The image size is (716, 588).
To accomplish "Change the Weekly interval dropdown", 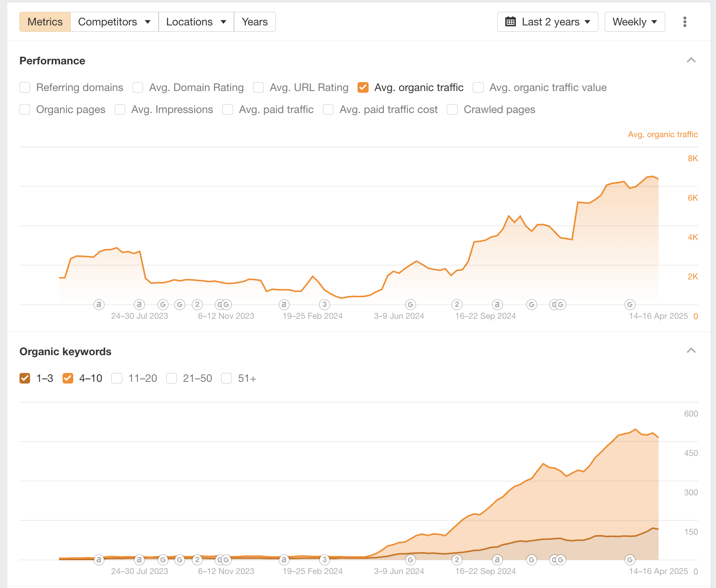I will (x=635, y=22).
